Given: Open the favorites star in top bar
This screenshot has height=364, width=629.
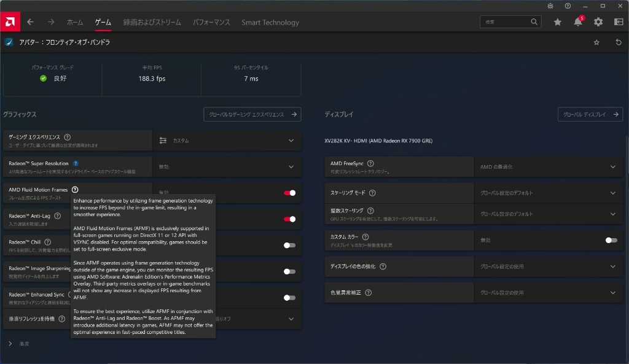Looking at the screenshot, I should (x=557, y=22).
